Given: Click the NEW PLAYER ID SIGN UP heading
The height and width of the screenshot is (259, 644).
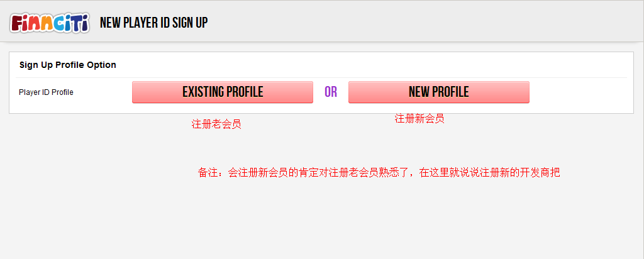Looking at the screenshot, I should click(153, 23).
